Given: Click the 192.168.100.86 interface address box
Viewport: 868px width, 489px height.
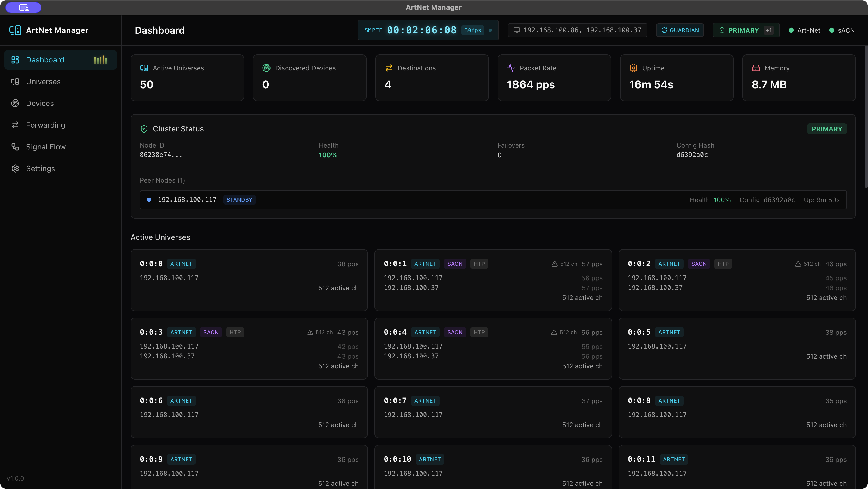Looking at the screenshot, I should pos(577,30).
